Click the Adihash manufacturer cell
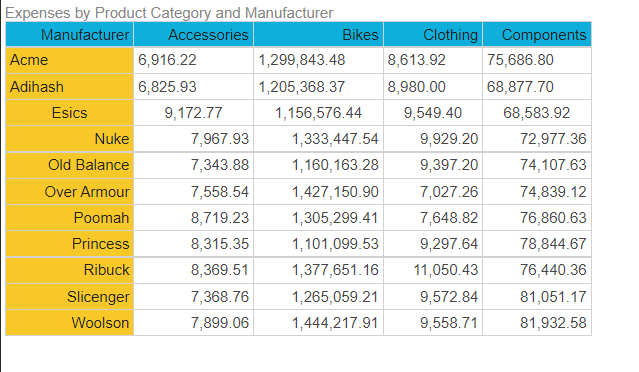The width and height of the screenshot is (639, 372). pos(70,87)
